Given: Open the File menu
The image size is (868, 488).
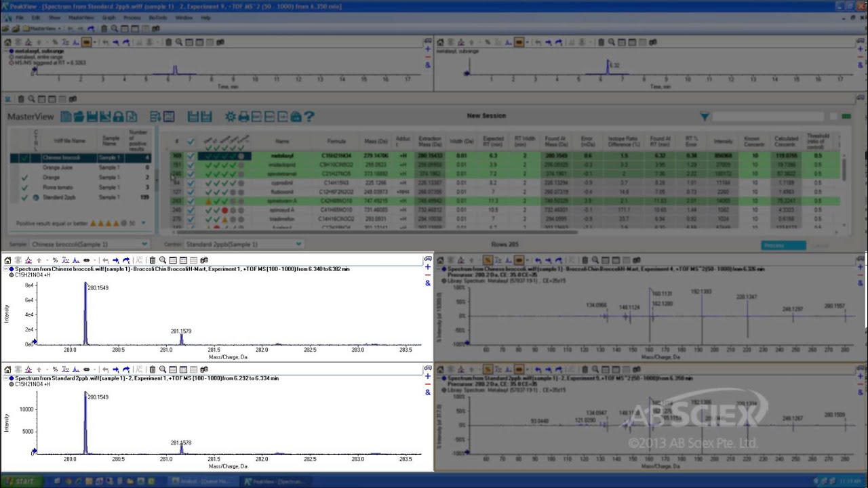Looking at the screenshot, I should [x=19, y=17].
